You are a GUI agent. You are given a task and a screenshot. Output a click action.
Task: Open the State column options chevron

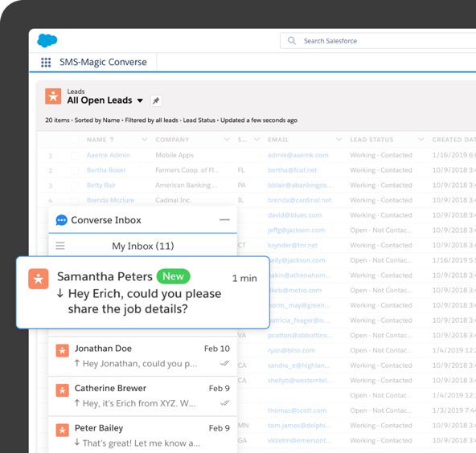(x=256, y=140)
